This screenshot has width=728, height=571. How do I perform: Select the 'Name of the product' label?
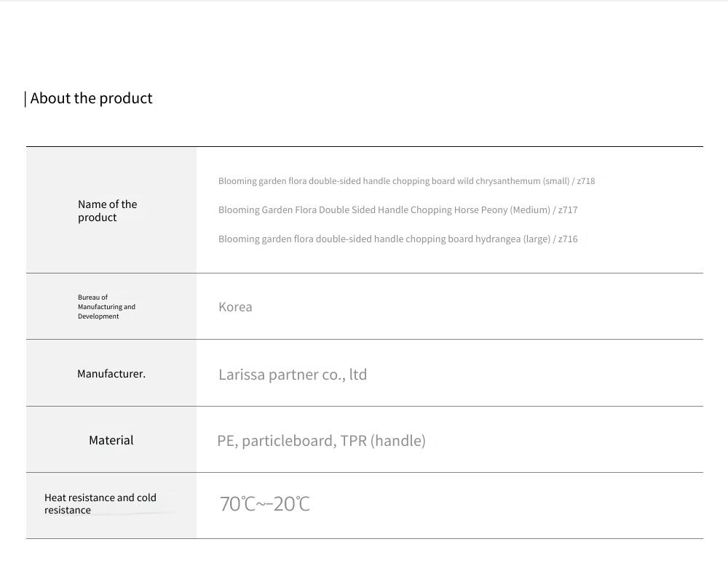click(x=107, y=211)
